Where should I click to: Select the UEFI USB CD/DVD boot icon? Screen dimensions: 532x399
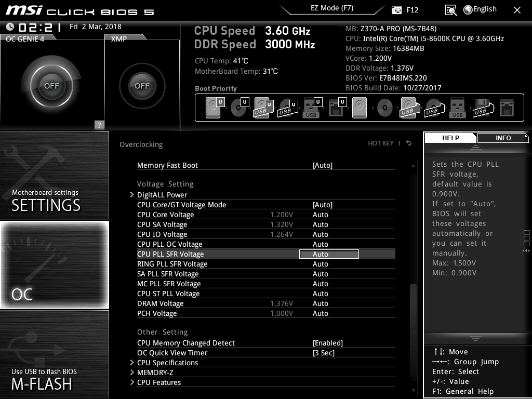pos(288,108)
